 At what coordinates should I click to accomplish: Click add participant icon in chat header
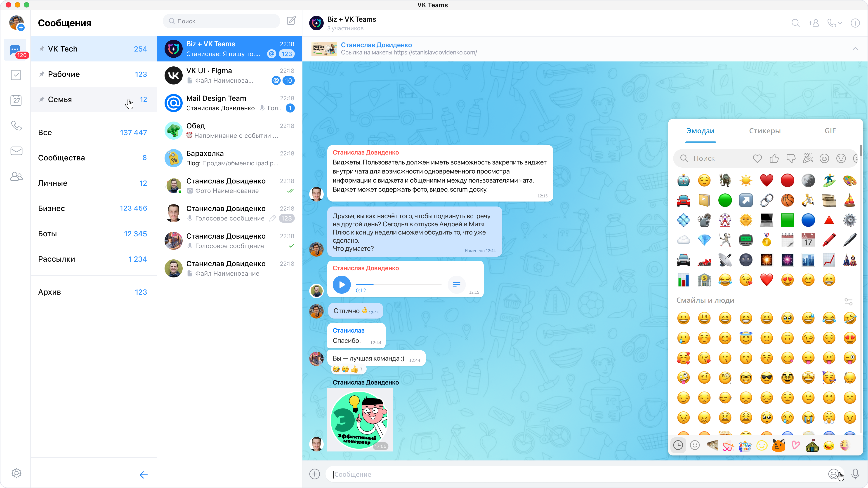click(814, 23)
